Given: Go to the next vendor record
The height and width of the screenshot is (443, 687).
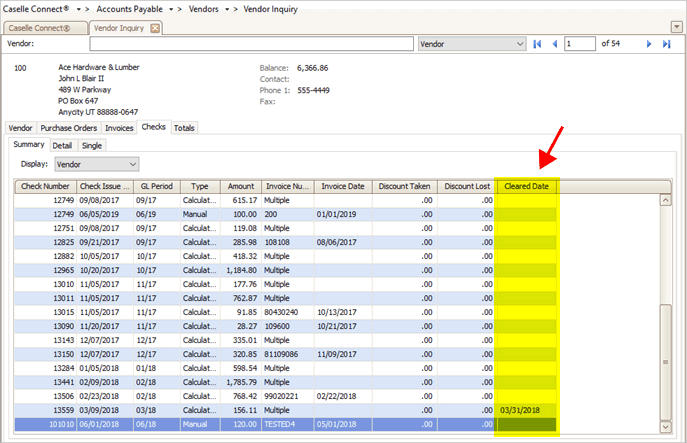Looking at the screenshot, I should pyautogui.click(x=649, y=44).
